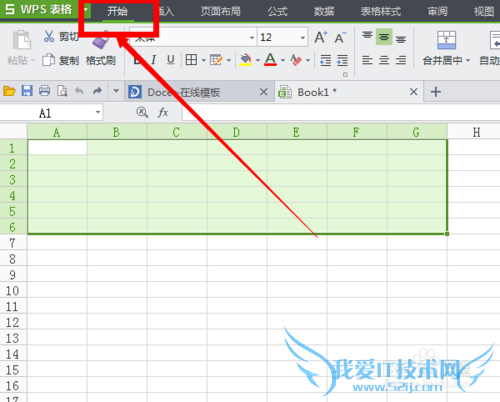Apply yellow fill color bucket

[x=246, y=60]
